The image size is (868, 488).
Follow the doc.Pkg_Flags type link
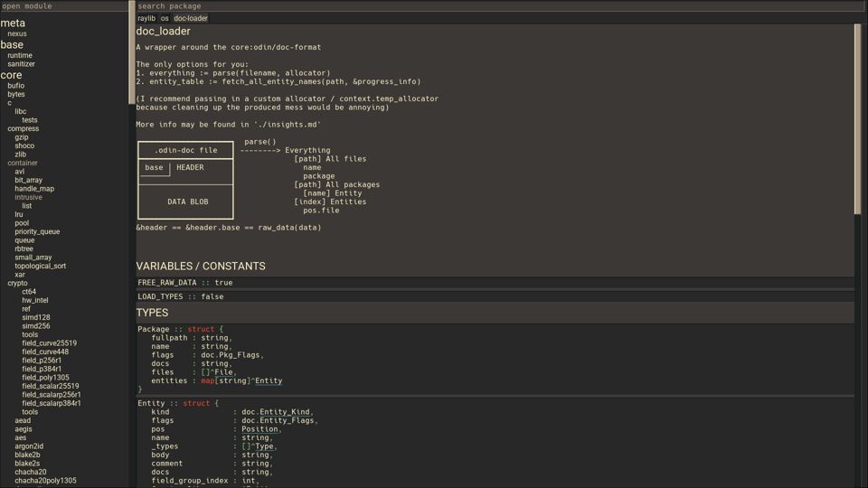coord(231,355)
